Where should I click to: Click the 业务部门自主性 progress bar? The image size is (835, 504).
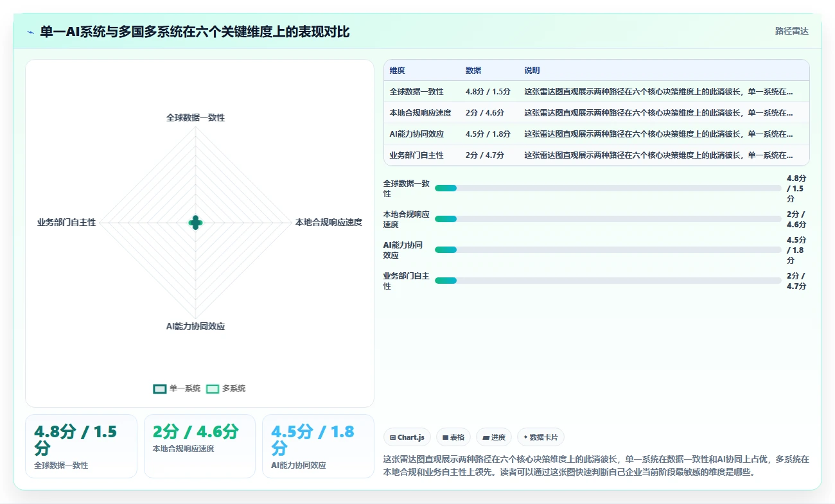[x=608, y=281]
